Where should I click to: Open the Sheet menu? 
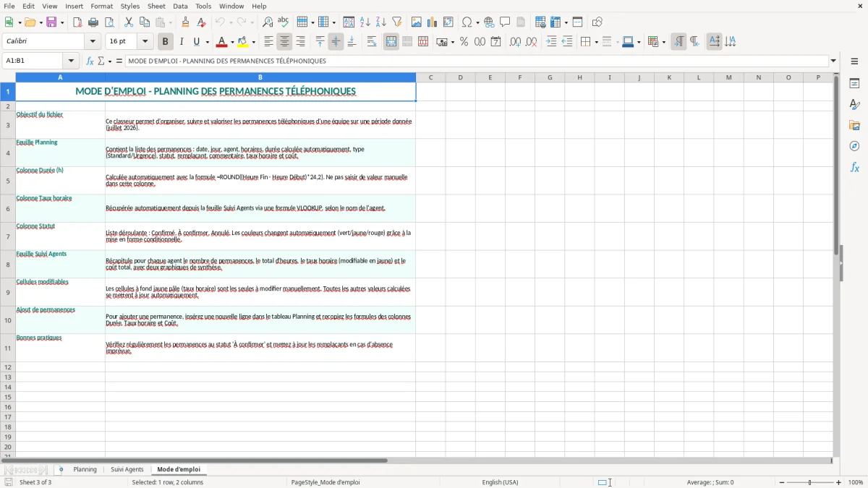tap(156, 6)
